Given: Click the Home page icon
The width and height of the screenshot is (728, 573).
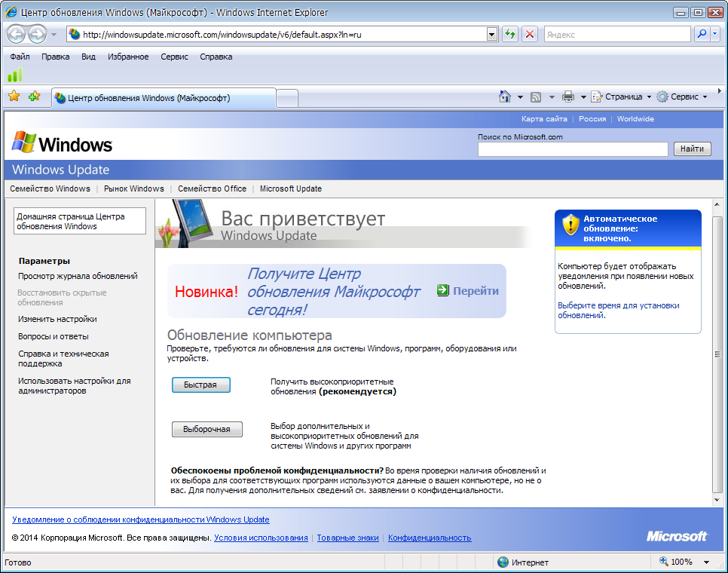Looking at the screenshot, I should (505, 97).
